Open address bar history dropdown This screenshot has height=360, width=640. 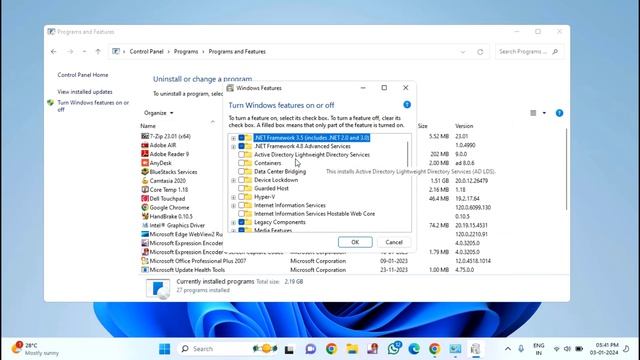click(462, 52)
